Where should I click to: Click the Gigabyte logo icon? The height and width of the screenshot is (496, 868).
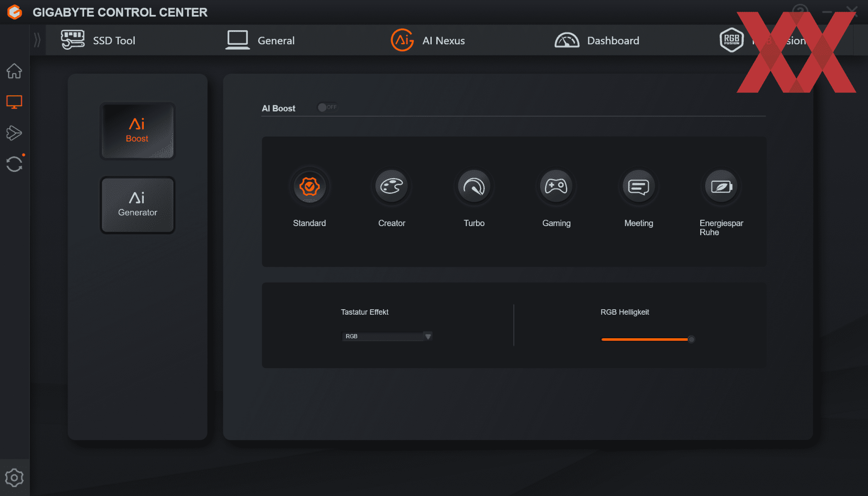coord(14,12)
